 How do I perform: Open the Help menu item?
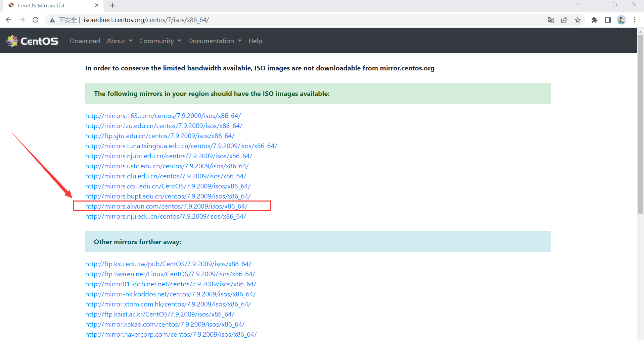(x=255, y=41)
